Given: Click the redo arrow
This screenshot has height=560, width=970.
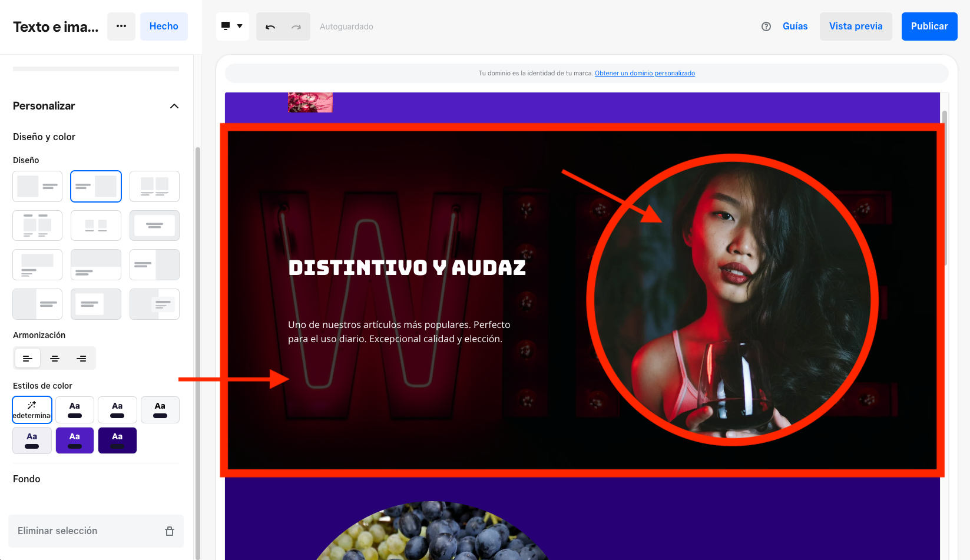Looking at the screenshot, I should pos(296,26).
